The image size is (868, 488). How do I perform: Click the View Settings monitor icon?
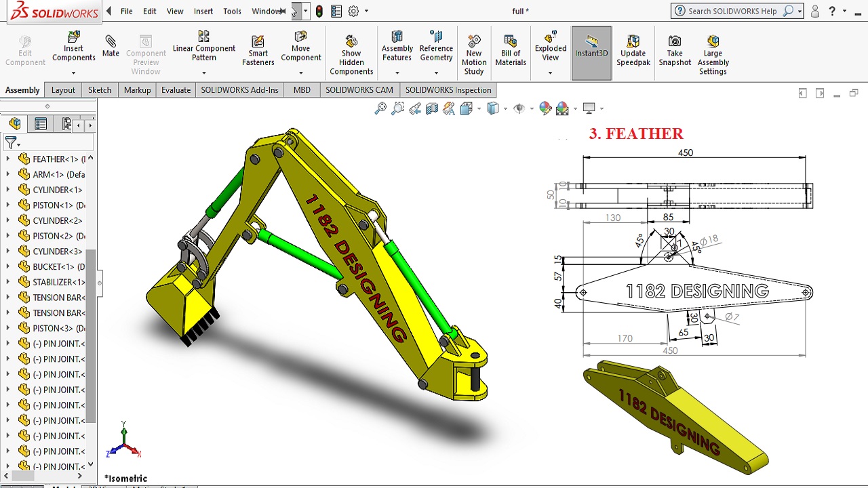tap(589, 108)
